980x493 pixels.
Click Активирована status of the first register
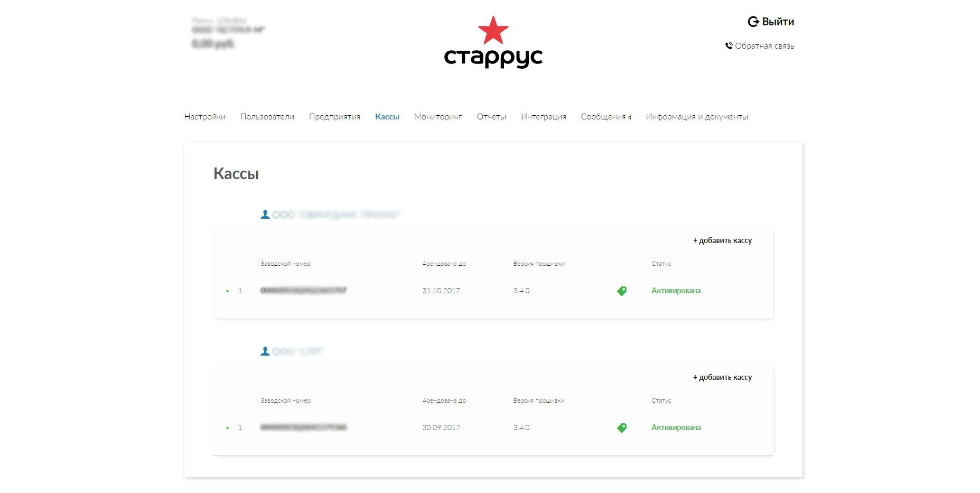[676, 291]
